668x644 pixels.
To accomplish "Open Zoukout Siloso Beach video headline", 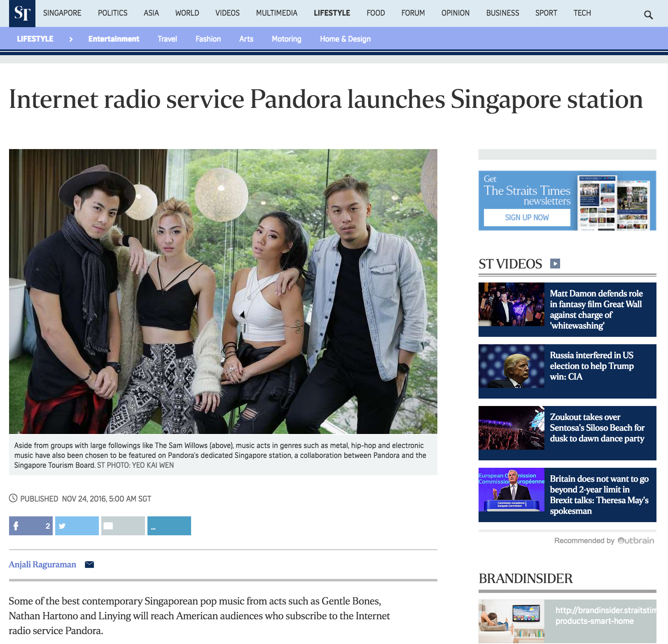I will [x=597, y=428].
